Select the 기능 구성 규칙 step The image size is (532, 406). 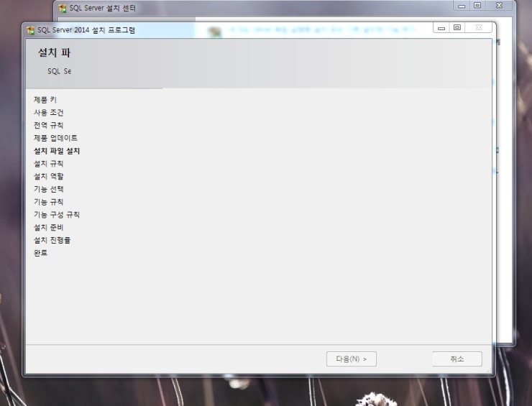[57, 215]
